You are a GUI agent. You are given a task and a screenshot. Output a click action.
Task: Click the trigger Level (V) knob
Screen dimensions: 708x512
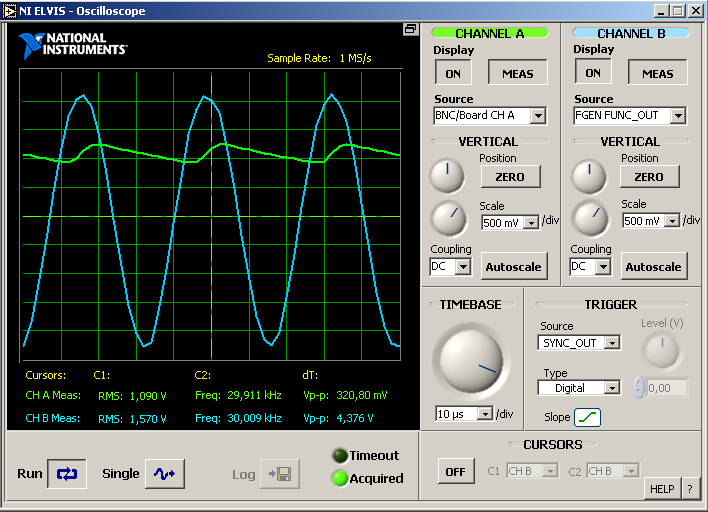coord(662,350)
